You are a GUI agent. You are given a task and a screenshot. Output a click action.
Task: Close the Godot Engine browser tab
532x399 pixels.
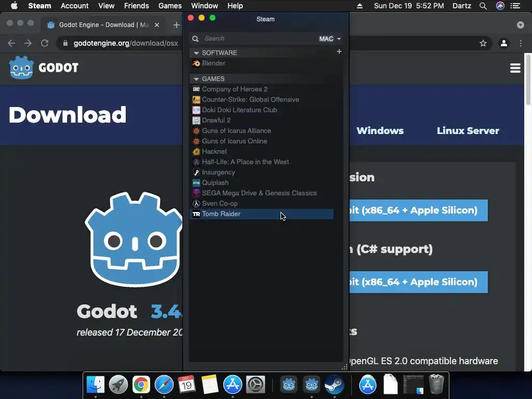point(157,25)
